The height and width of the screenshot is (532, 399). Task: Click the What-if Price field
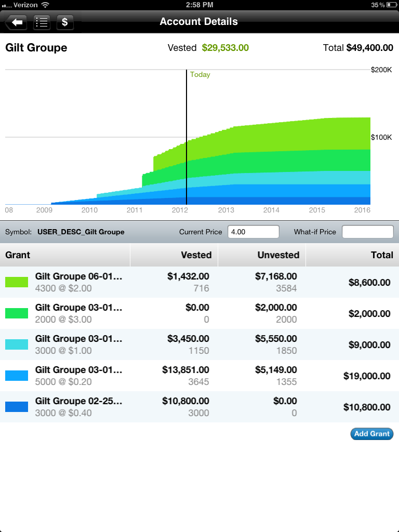(367, 232)
